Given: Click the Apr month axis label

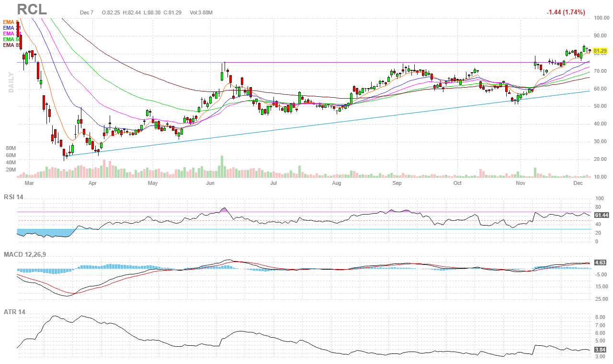Looking at the screenshot, I should [92, 183].
